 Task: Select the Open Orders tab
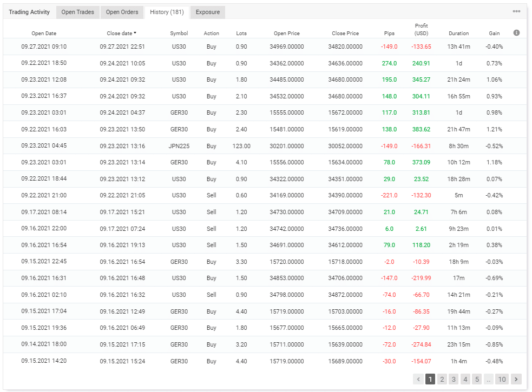click(x=122, y=12)
